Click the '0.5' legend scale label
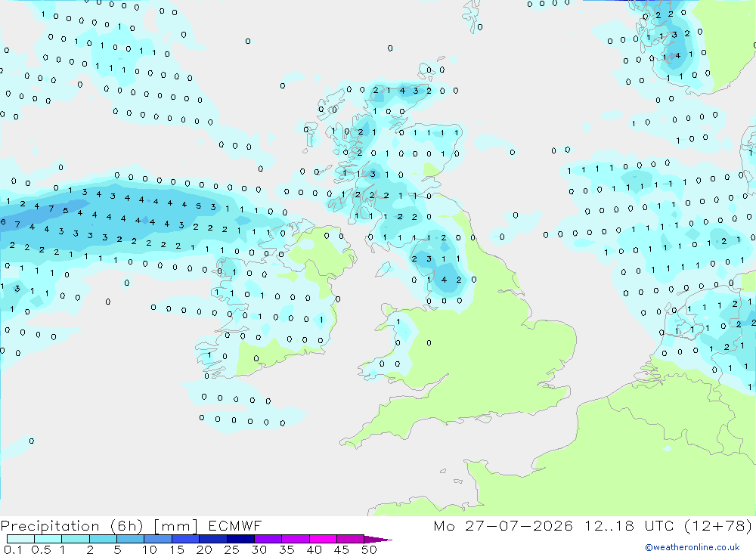The width and height of the screenshot is (756, 554). [x=41, y=549]
